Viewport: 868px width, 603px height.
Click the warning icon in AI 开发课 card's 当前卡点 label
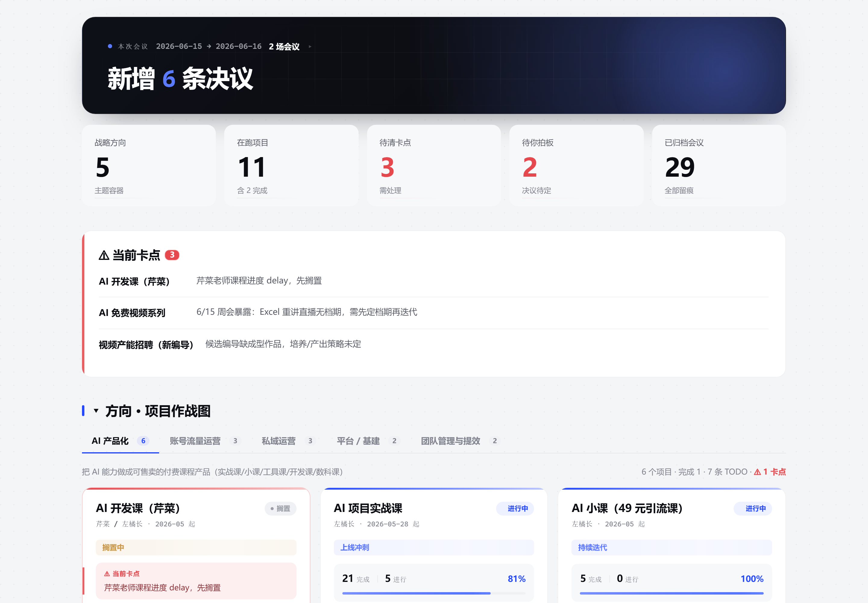click(x=107, y=573)
